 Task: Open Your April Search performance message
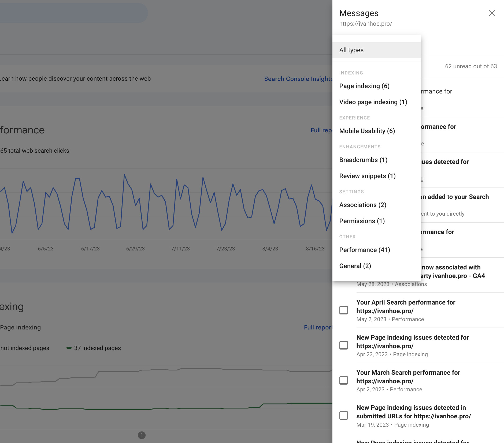(406, 306)
